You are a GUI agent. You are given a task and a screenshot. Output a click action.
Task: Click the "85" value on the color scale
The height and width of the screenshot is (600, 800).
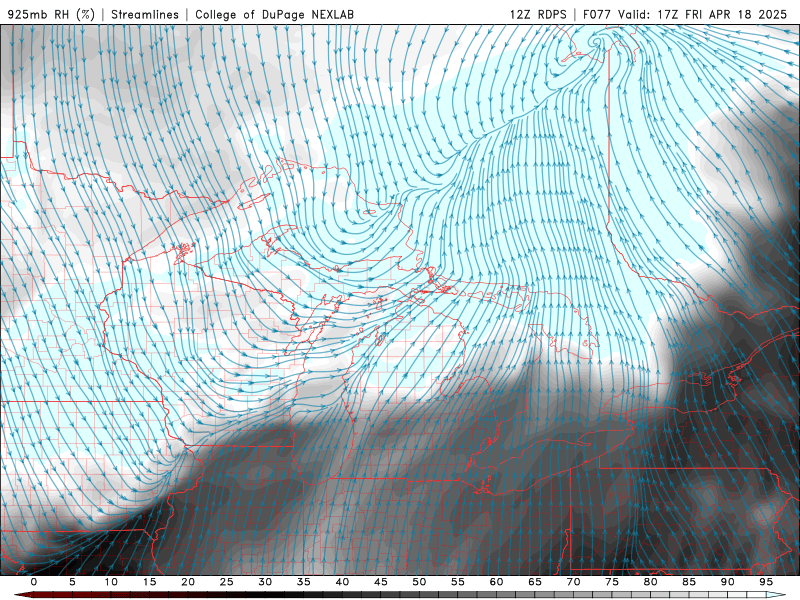[689, 582]
